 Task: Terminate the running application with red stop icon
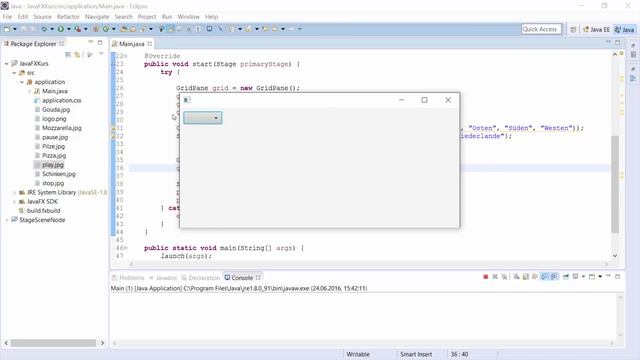tap(485, 277)
